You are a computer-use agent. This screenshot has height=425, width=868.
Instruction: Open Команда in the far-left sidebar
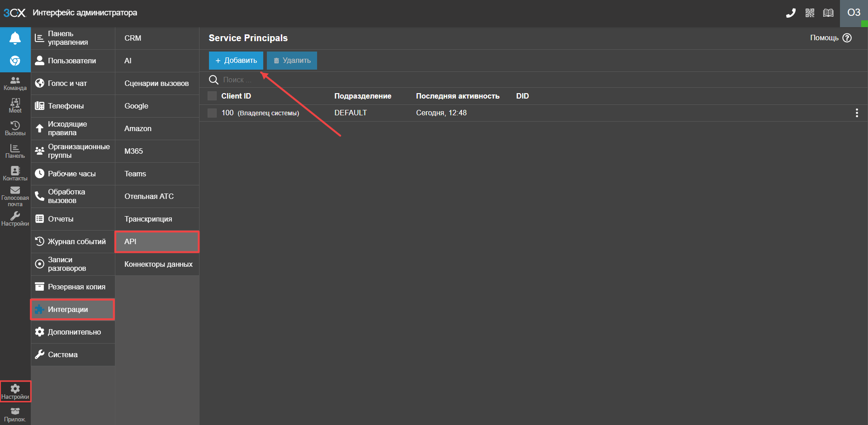pos(15,83)
